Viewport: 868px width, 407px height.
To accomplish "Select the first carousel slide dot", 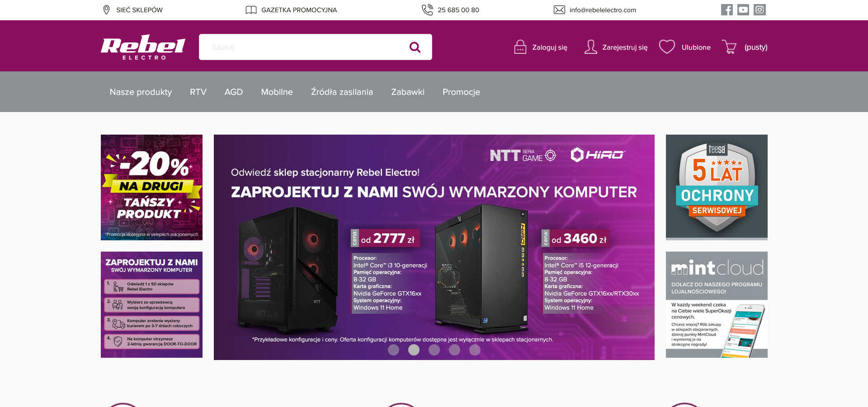I will coord(393,350).
